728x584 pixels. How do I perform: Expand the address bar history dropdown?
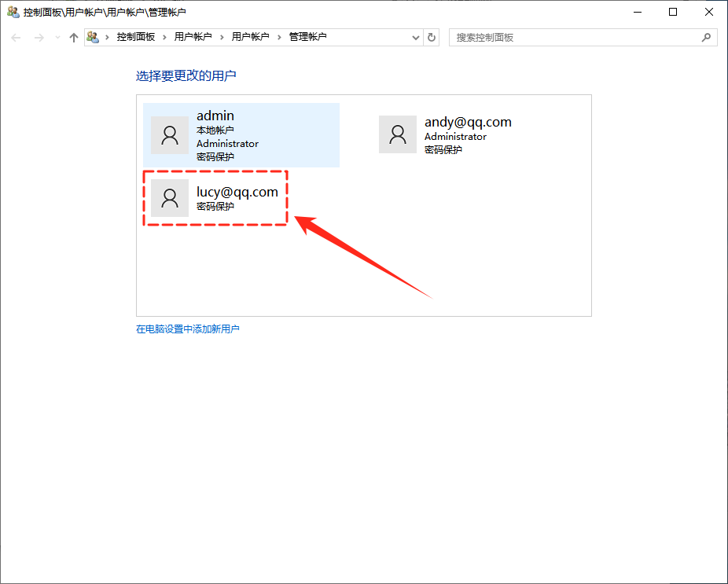416,37
